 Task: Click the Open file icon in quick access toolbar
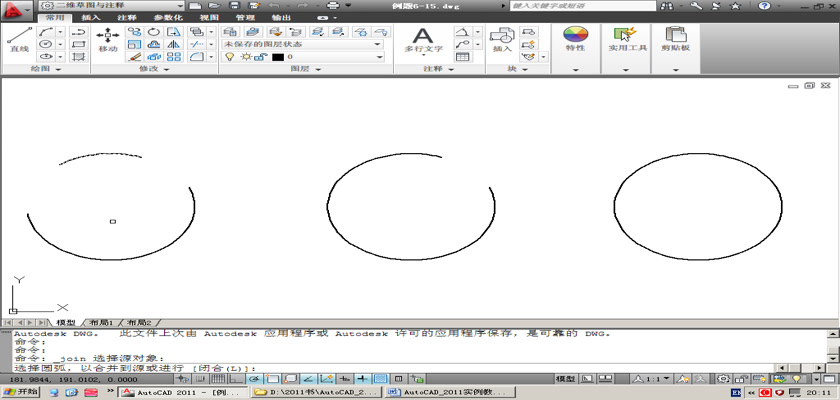click(x=214, y=6)
